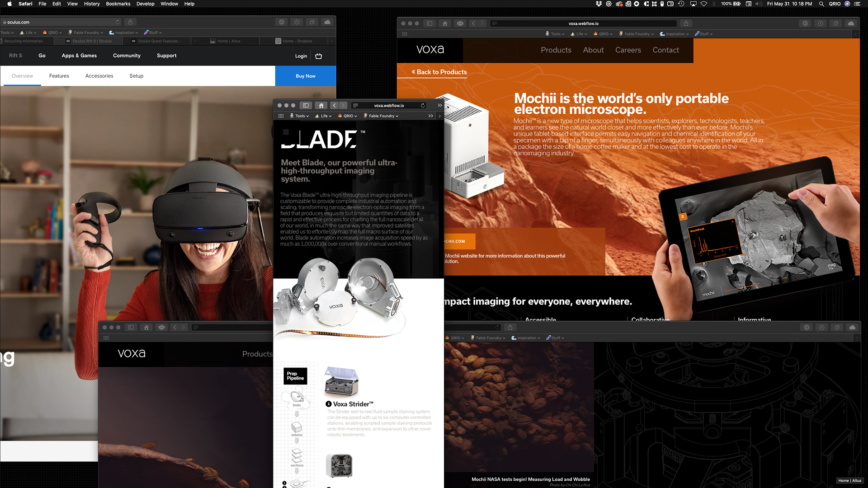868x488 pixels.
Task: Open Careers in Mochii Voxa window
Action: pos(628,50)
